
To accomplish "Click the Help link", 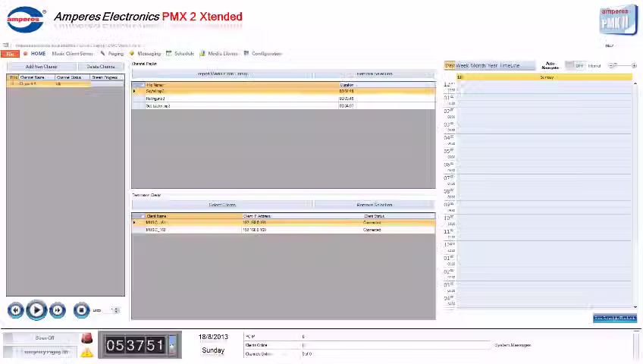I will click(x=610, y=46).
